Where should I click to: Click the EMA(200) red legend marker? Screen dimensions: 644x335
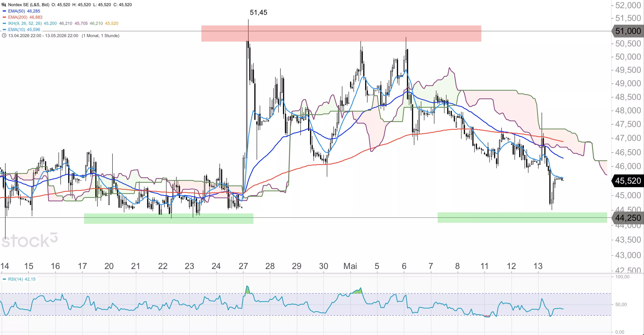(4, 17)
